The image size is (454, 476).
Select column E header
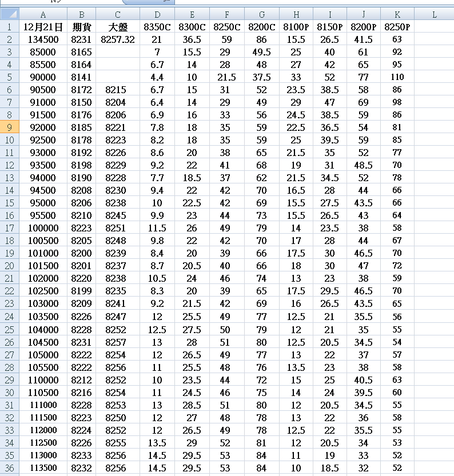click(x=192, y=14)
